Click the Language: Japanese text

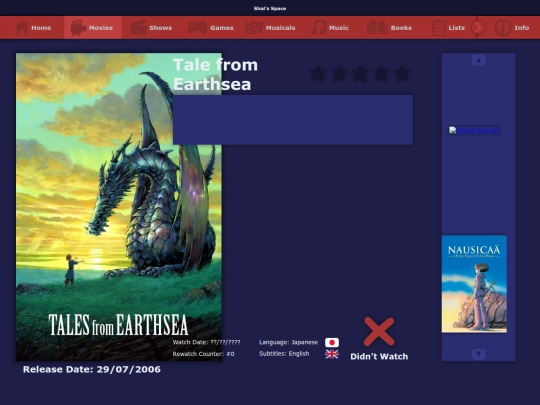288,342
